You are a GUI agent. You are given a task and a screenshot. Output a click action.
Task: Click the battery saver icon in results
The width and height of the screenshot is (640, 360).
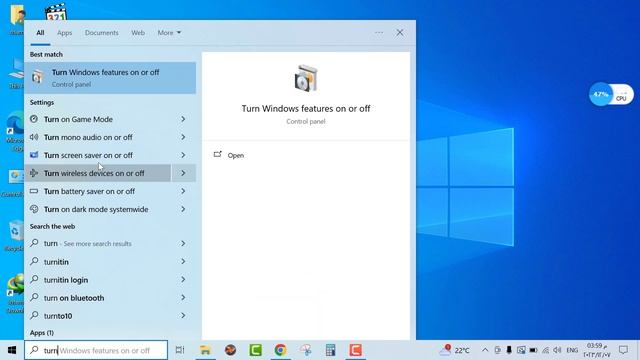(34, 191)
